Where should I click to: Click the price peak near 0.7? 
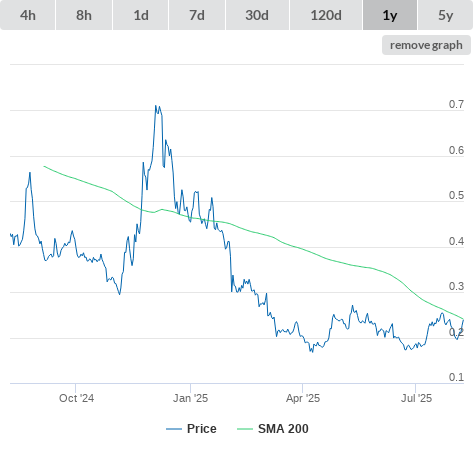(x=156, y=106)
